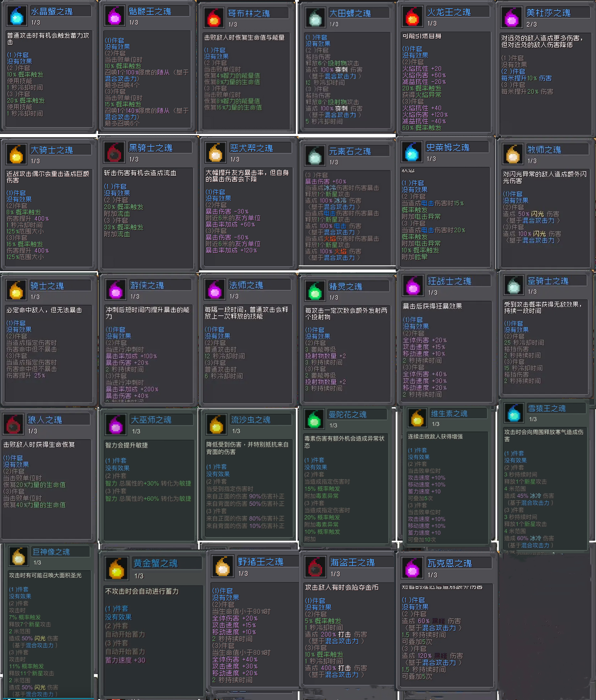This screenshot has width=596, height=700.
Task: Click the 流沙虫之魂 card title
Action: point(251,420)
